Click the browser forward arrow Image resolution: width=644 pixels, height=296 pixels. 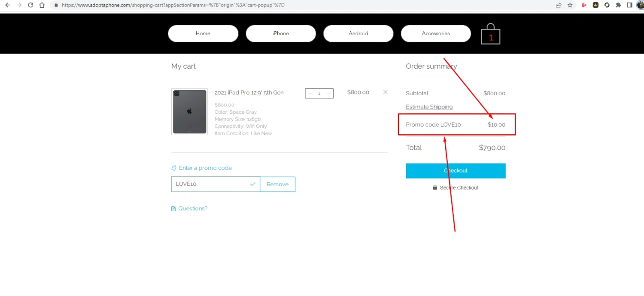coord(19,5)
